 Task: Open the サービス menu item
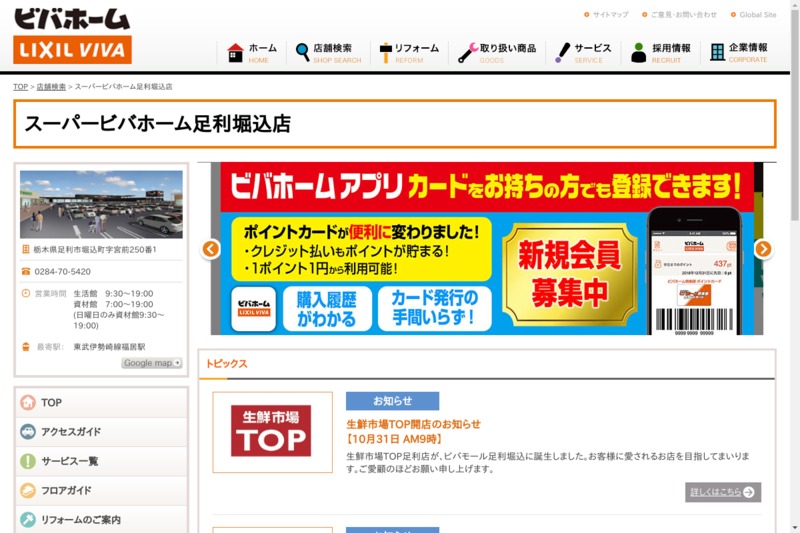pos(583,53)
